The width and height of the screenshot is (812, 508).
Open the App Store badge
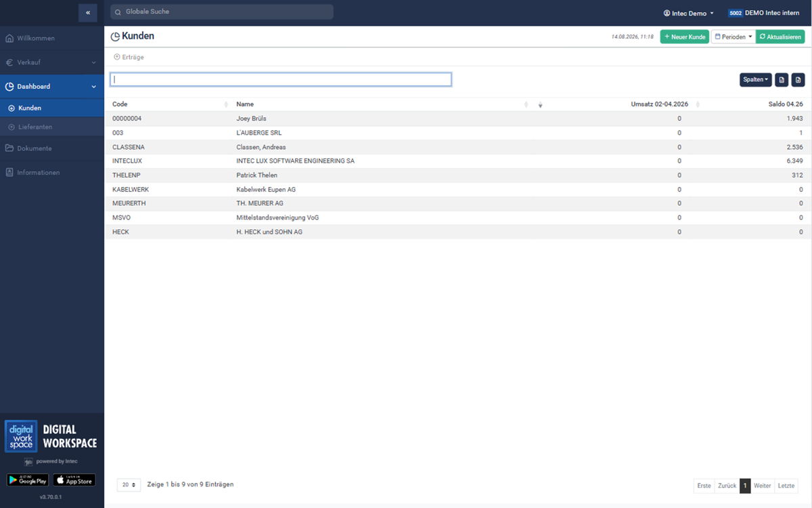point(74,480)
